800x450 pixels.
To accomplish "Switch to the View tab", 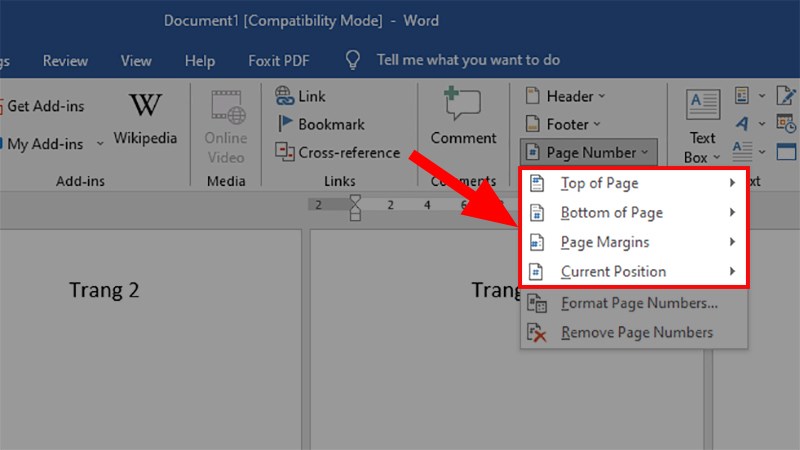I will 136,61.
